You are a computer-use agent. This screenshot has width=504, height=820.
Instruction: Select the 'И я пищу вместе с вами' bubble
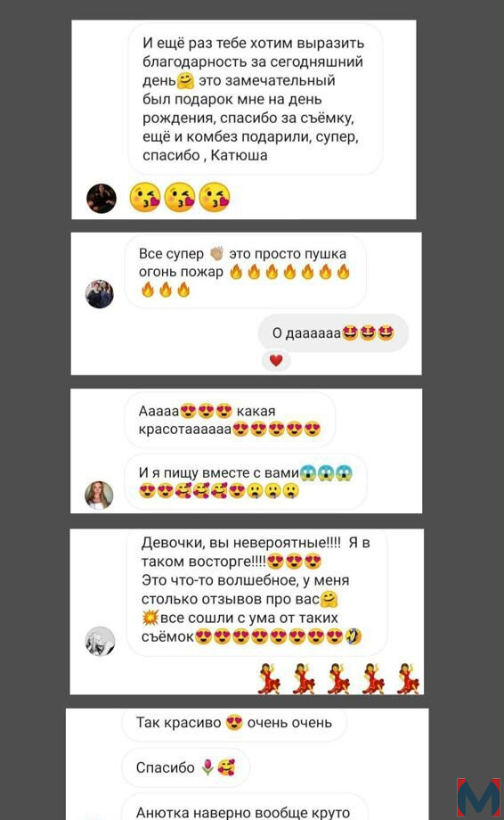tap(246, 481)
